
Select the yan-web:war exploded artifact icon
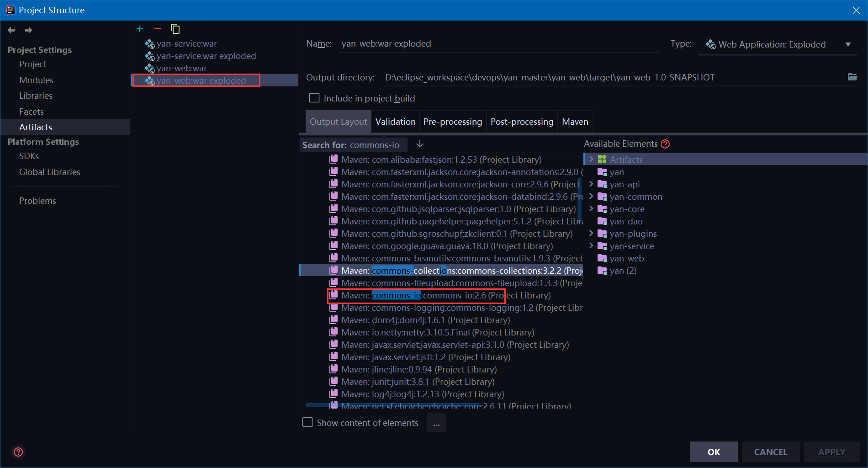pyautogui.click(x=149, y=80)
